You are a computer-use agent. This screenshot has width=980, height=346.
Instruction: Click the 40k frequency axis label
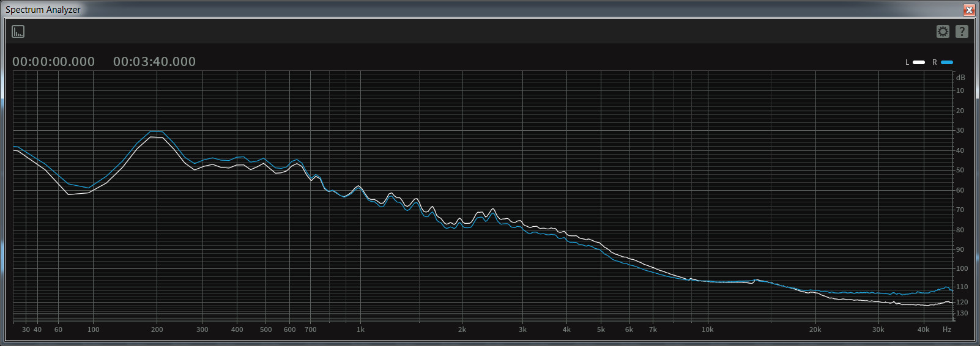(x=923, y=329)
